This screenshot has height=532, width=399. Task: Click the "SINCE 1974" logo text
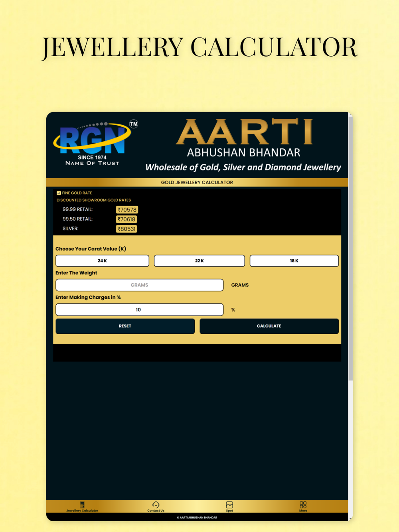(92, 158)
